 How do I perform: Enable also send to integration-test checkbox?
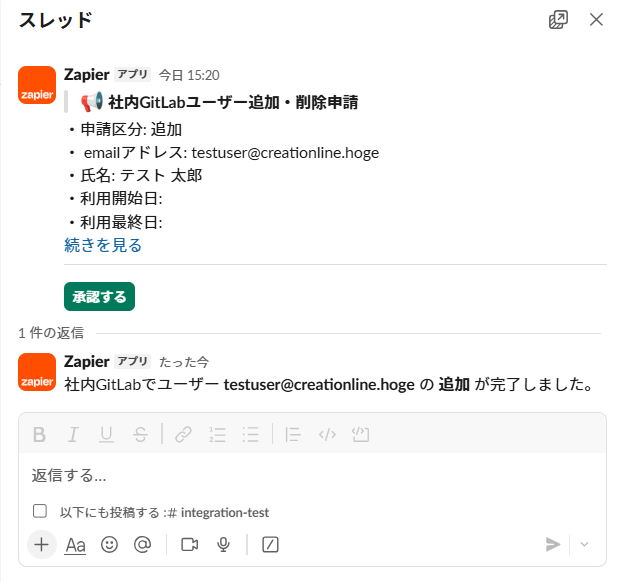(40, 511)
